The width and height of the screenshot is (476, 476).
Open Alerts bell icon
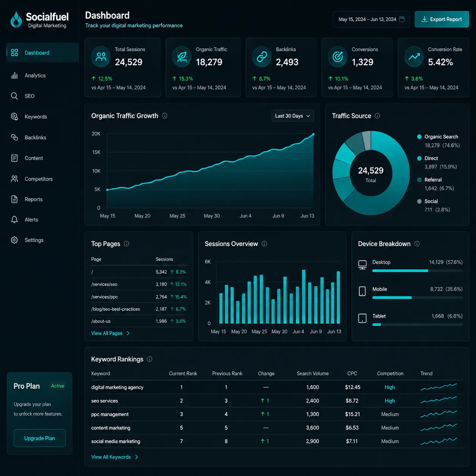pos(14,220)
